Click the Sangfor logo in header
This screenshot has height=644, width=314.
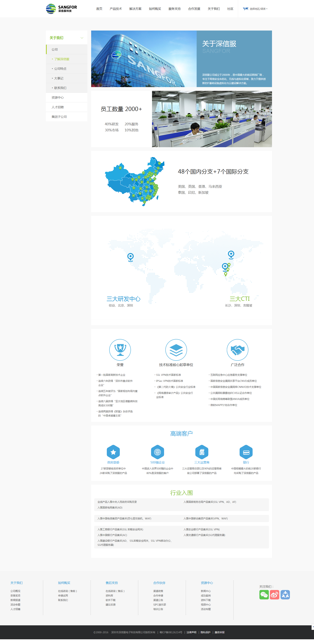coord(61,9)
